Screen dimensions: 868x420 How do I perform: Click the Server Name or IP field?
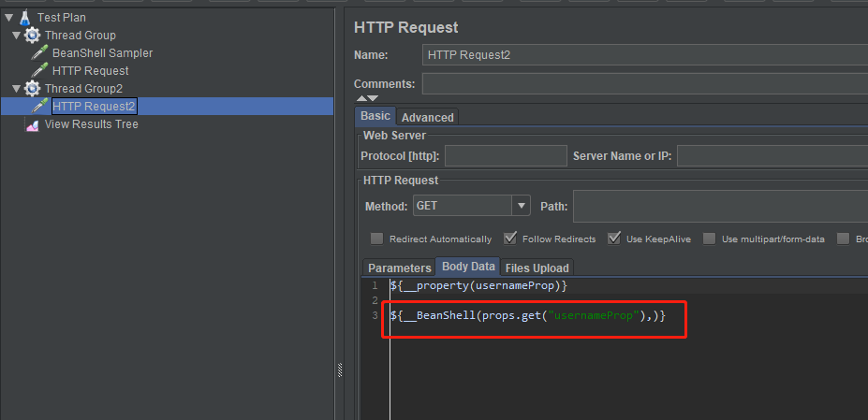coord(772,156)
